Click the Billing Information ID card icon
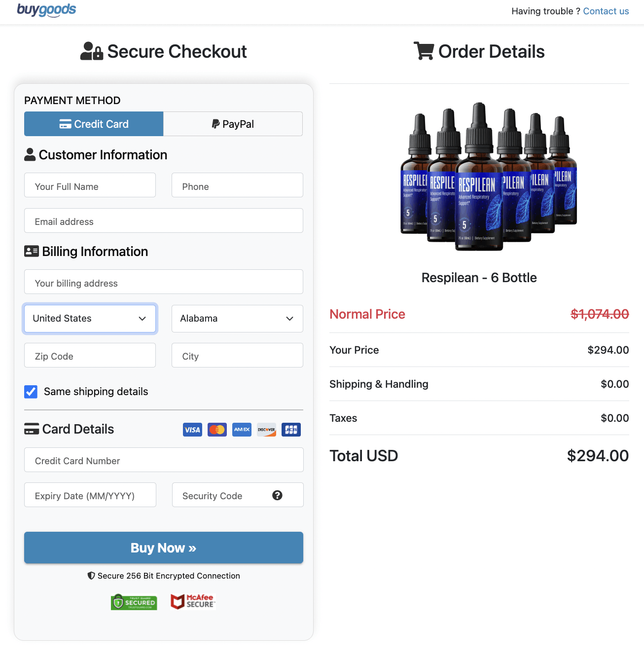 click(x=32, y=251)
